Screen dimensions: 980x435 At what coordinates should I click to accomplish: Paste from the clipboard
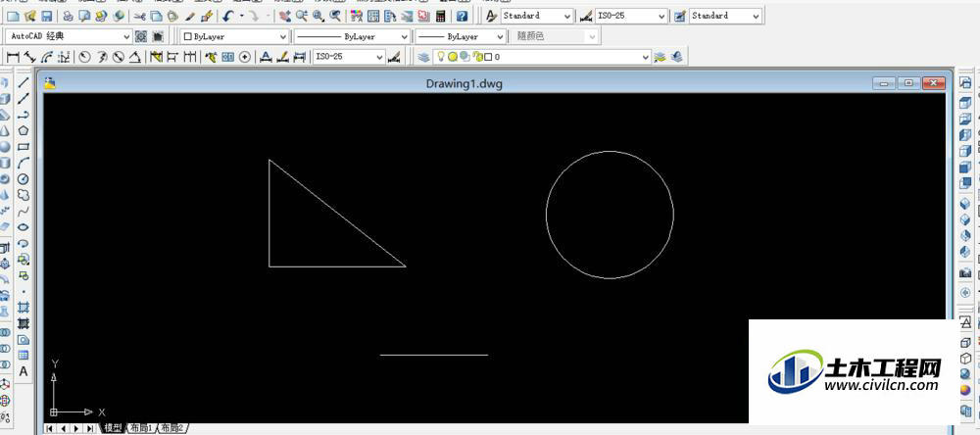172,17
